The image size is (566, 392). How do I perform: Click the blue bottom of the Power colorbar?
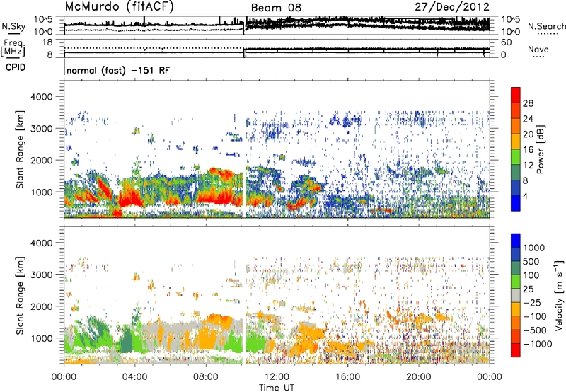(516, 203)
